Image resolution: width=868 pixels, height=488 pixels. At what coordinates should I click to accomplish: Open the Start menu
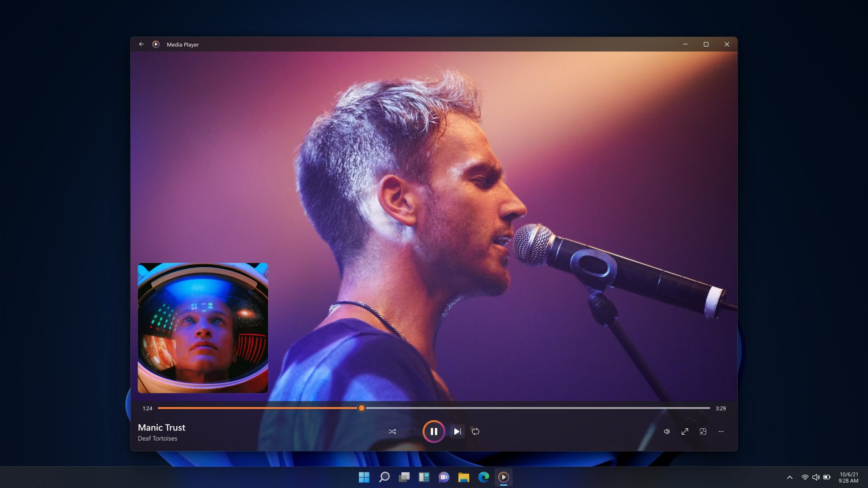(x=364, y=477)
